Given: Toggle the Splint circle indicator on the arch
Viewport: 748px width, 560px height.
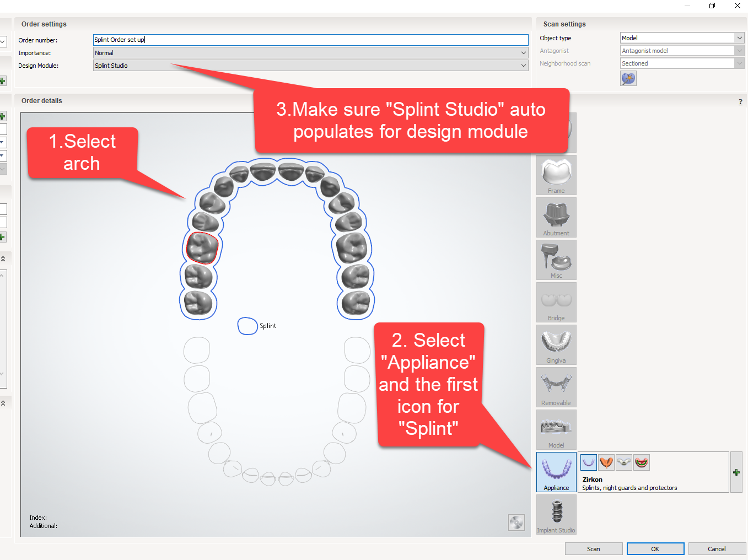Looking at the screenshot, I should point(247,326).
